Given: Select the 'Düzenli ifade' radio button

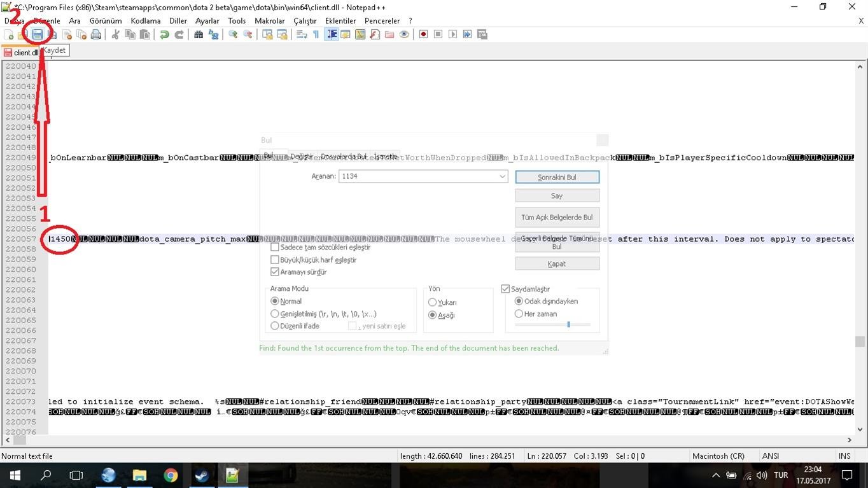Looking at the screenshot, I should click(275, 326).
